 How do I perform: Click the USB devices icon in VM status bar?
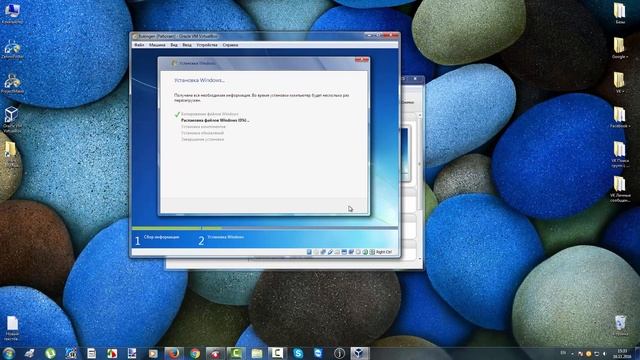330,252
